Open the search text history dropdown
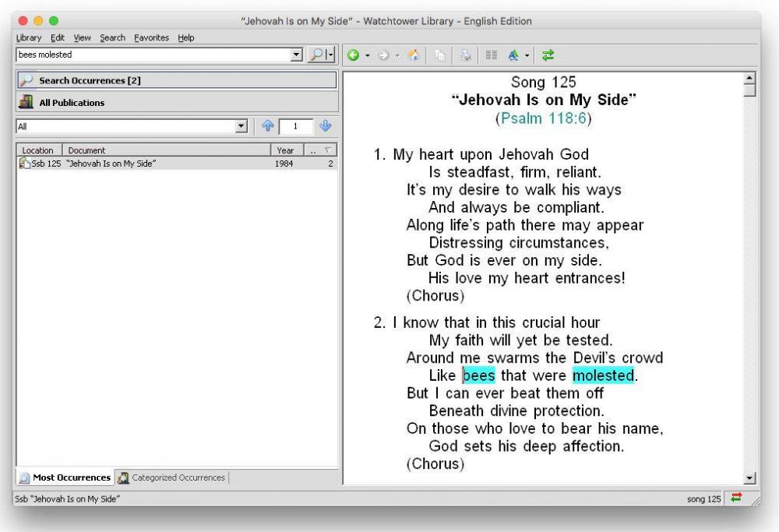Image resolution: width=779 pixels, height=532 pixels. pyautogui.click(x=296, y=55)
